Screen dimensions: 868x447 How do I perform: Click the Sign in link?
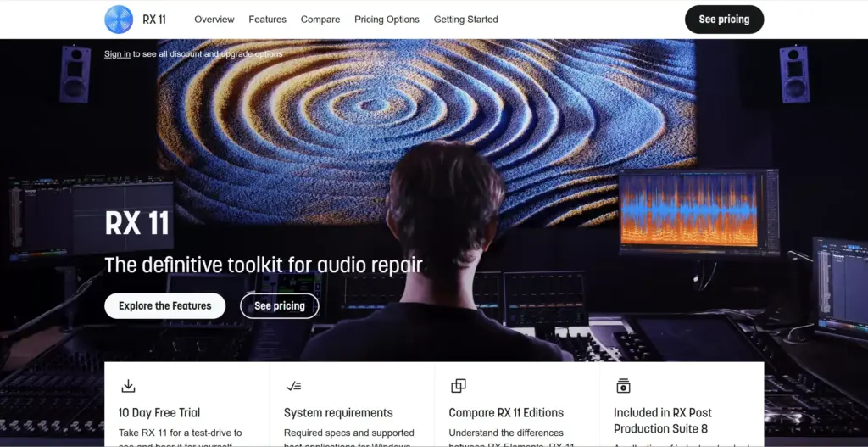coord(117,53)
